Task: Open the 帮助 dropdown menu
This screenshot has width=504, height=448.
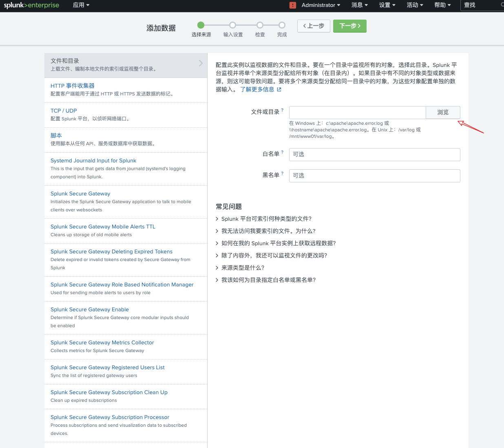Action: [443, 5]
